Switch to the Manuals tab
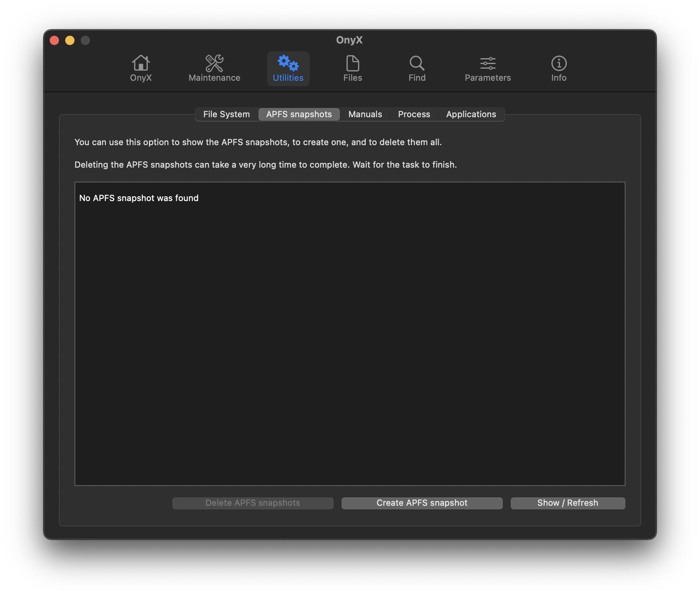This screenshot has width=700, height=597. tap(365, 115)
